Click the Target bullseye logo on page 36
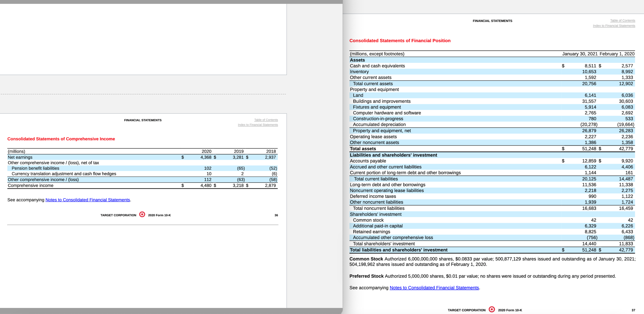644x314 pixels. [142, 215]
